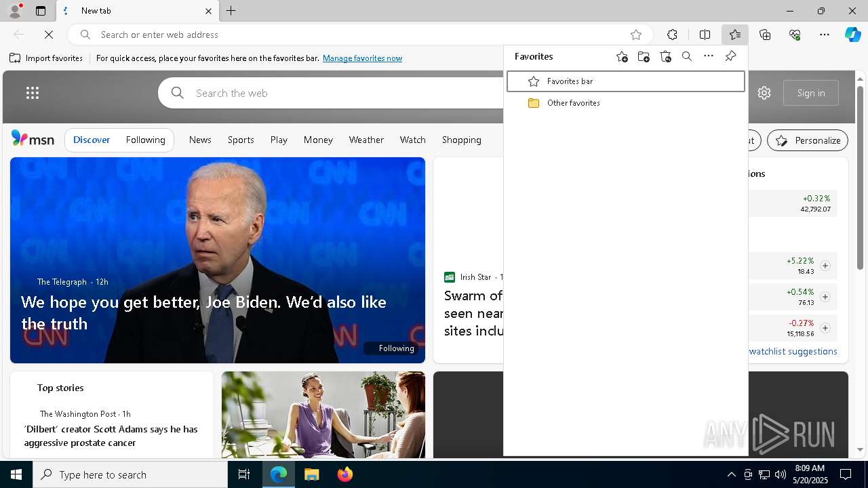Open Watch section

[x=413, y=140]
